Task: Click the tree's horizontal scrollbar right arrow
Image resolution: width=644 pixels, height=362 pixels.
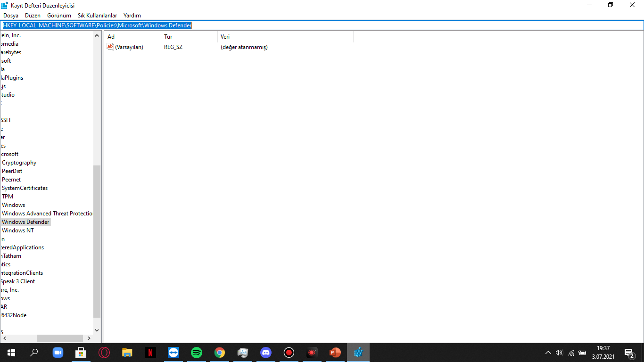Action: point(89,338)
